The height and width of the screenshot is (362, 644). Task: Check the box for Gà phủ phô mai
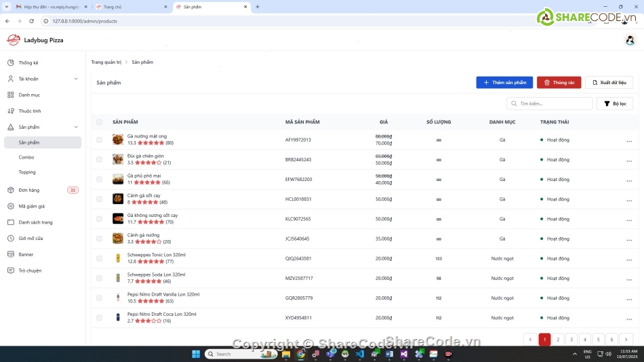tap(99, 179)
